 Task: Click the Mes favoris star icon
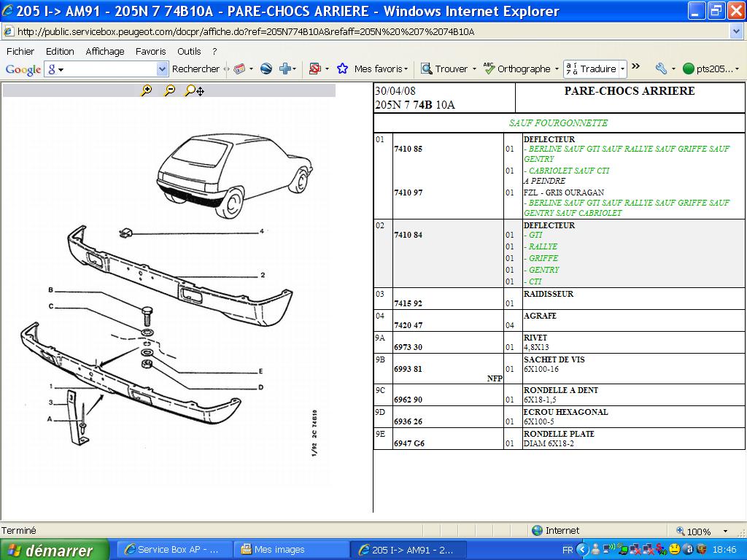[x=342, y=69]
